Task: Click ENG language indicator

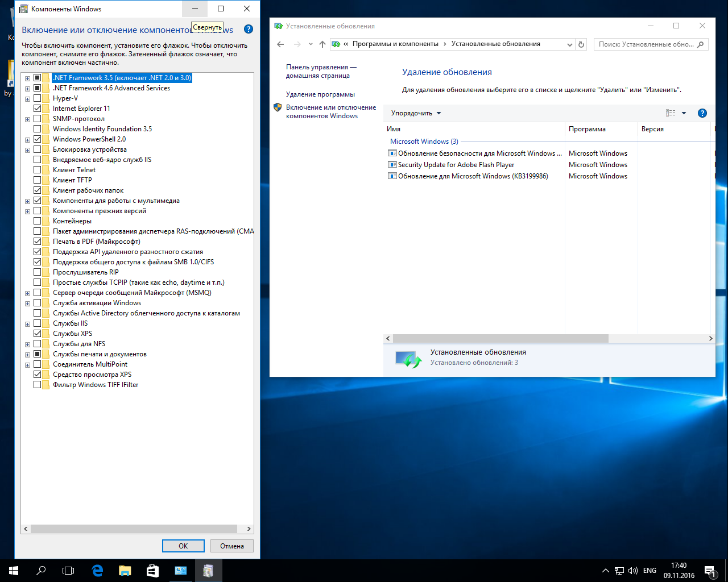Action: click(650, 571)
